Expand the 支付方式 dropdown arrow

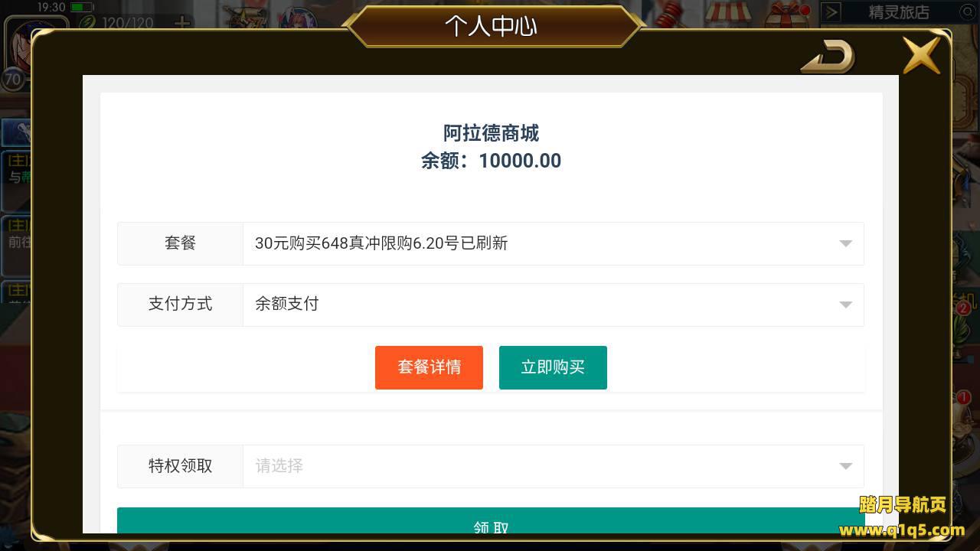pyautogui.click(x=845, y=305)
